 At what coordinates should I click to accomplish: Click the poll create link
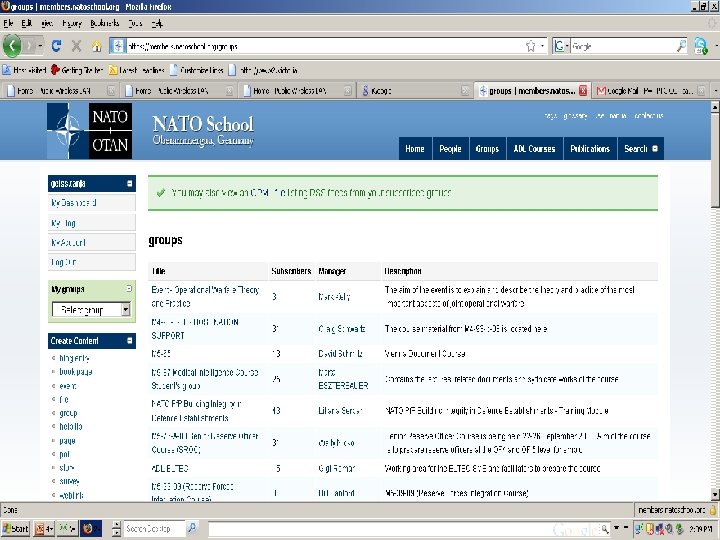click(64, 454)
